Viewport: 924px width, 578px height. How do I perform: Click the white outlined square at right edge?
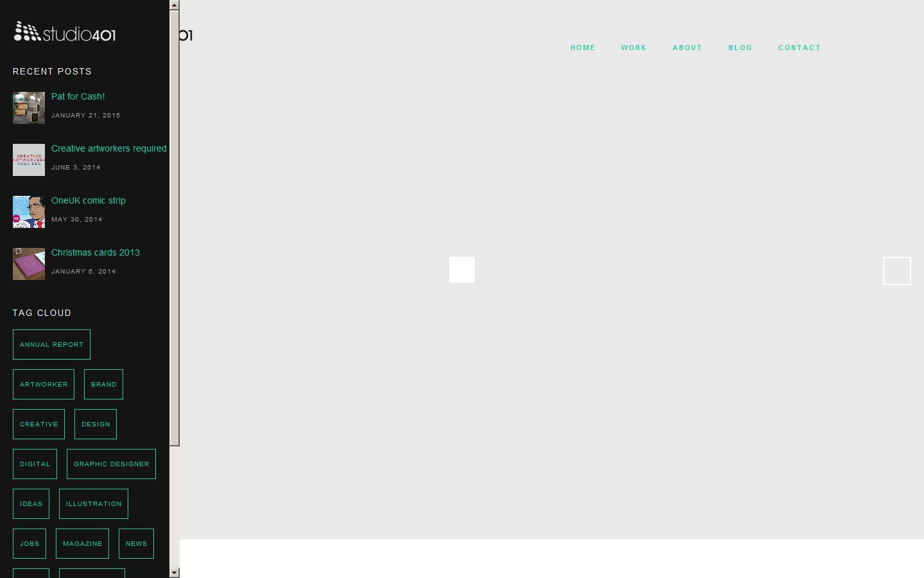[x=896, y=271]
